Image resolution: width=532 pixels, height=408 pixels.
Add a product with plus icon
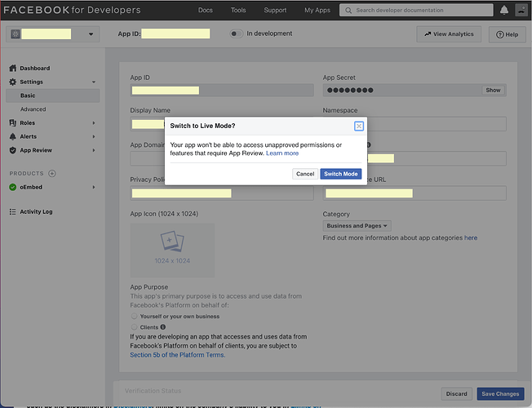pos(52,174)
